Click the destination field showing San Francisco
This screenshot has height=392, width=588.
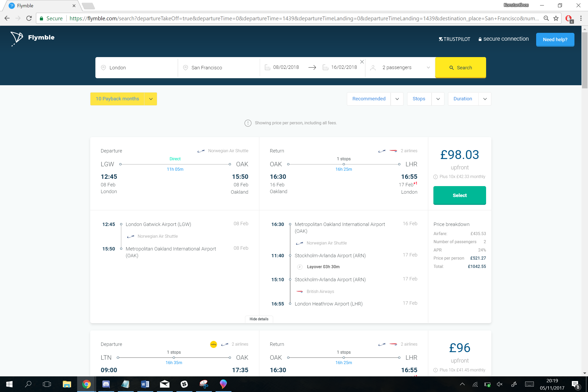[219, 68]
